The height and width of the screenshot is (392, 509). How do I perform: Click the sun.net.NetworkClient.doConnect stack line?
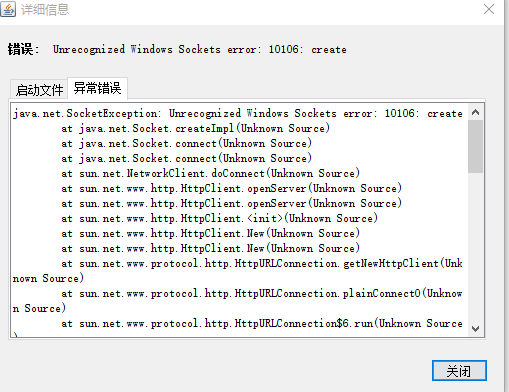211,174
